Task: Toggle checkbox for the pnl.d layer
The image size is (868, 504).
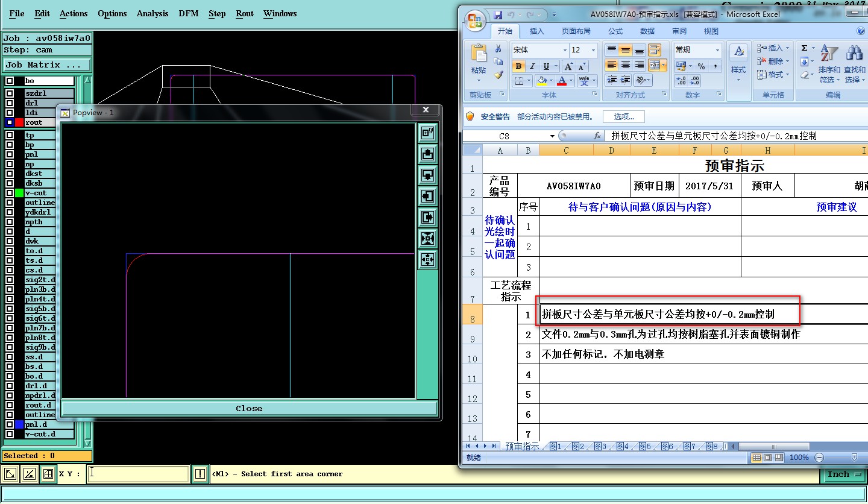Action: coord(10,424)
